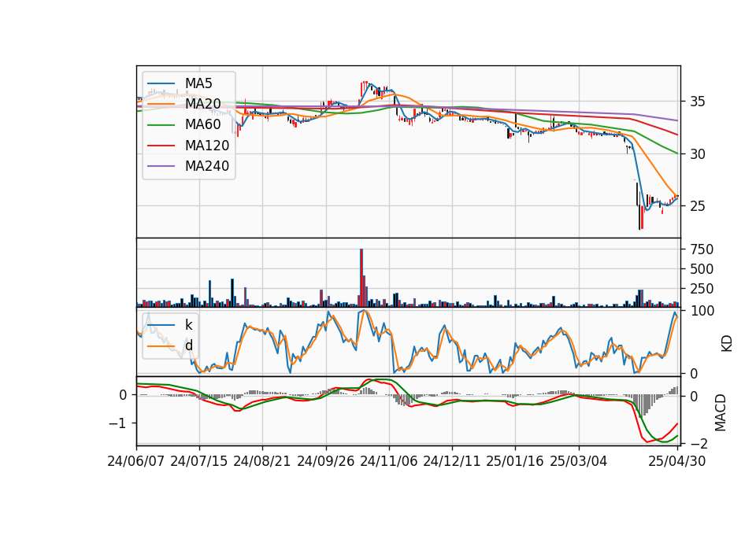The width and height of the screenshot is (756, 543).
Task: Click the 24/07/15 date axis label
Action: tap(199, 462)
